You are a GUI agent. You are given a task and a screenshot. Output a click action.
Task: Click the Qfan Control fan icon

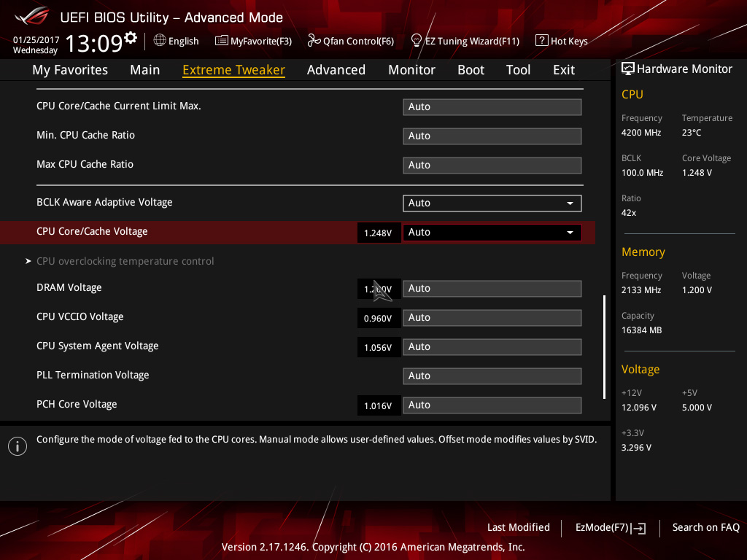tap(314, 41)
